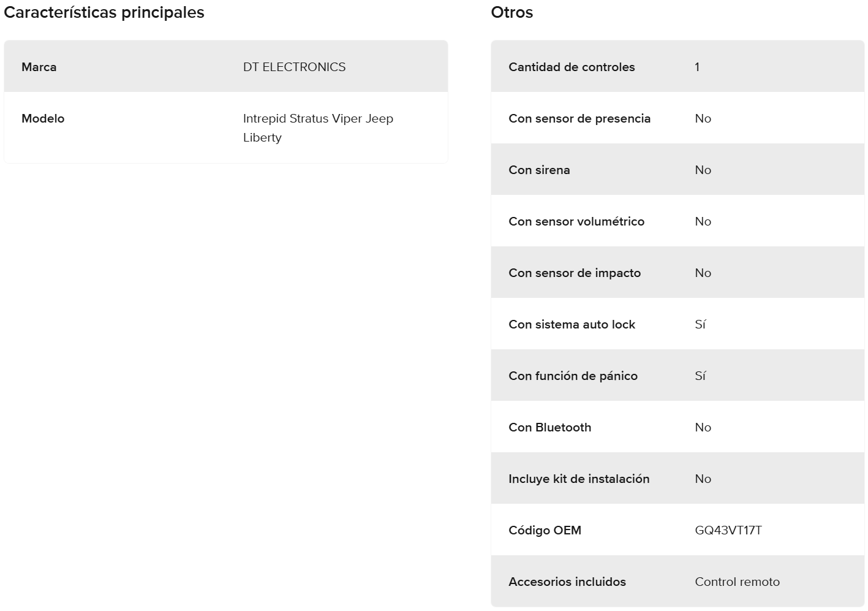Image resolution: width=868 pixels, height=611 pixels.
Task: Click the "Código OEM" row label
Action: pyautogui.click(x=545, y=530)
